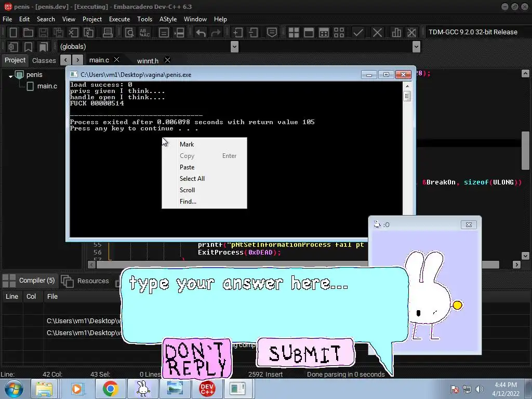
Task: Click Delete Profiling Information icon
Action: click(x=411, y=33)
